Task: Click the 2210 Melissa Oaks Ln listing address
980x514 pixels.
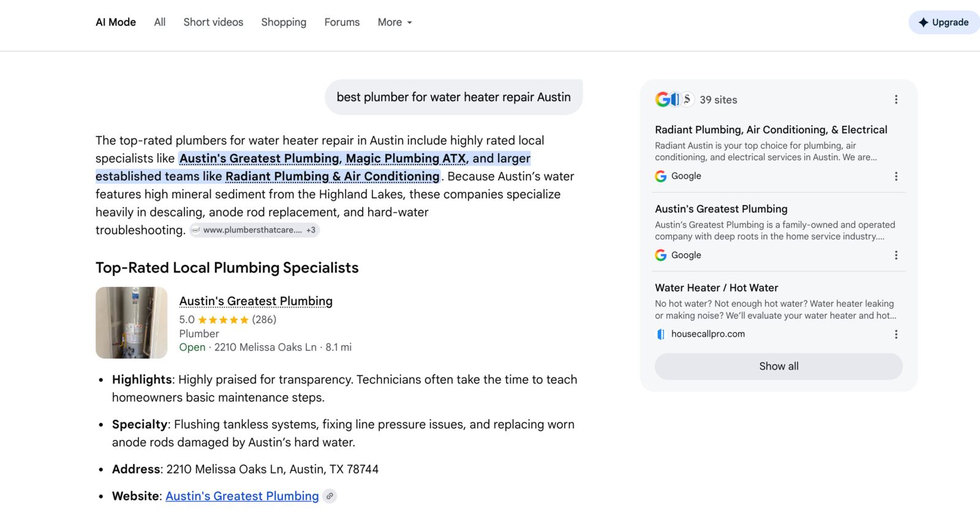Action: [265, 347]
